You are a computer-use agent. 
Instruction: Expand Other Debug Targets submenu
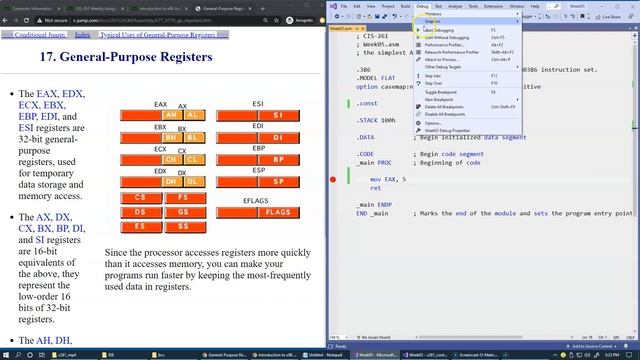pos(467,67)
